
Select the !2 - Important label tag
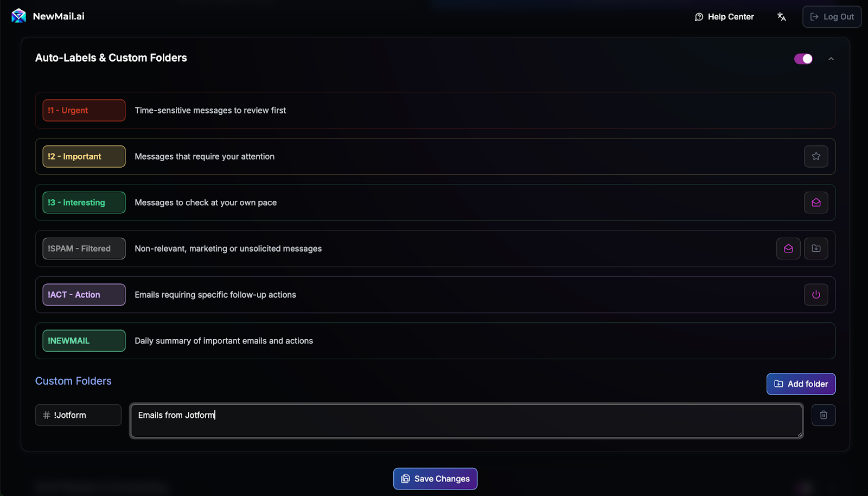[84, 156]
